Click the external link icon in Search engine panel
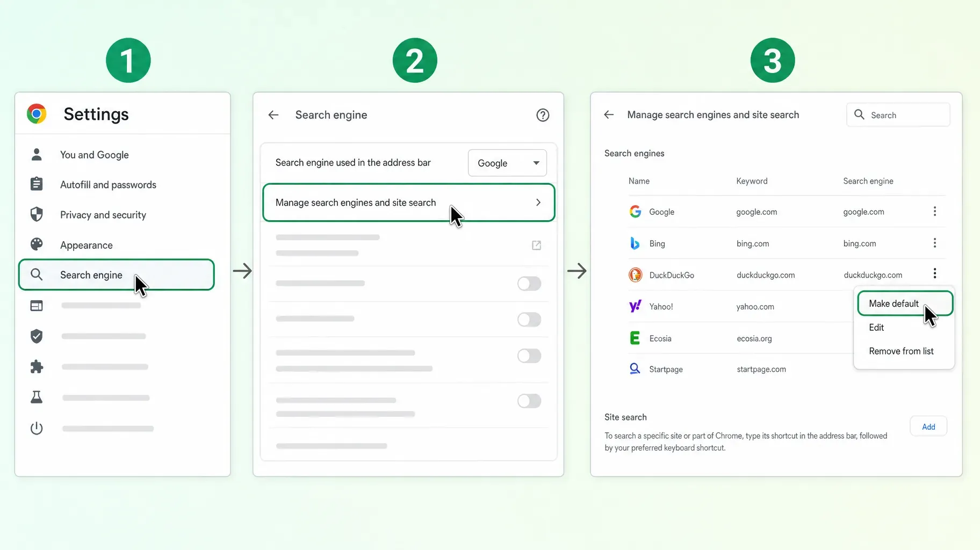Image resolution: width=980 pixels, height=550 pixels. tap(536, 245)
